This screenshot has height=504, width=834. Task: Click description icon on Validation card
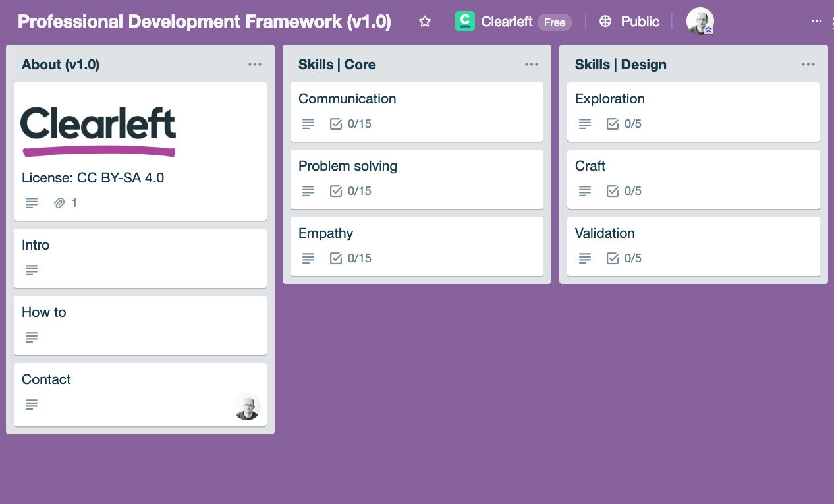585,258
